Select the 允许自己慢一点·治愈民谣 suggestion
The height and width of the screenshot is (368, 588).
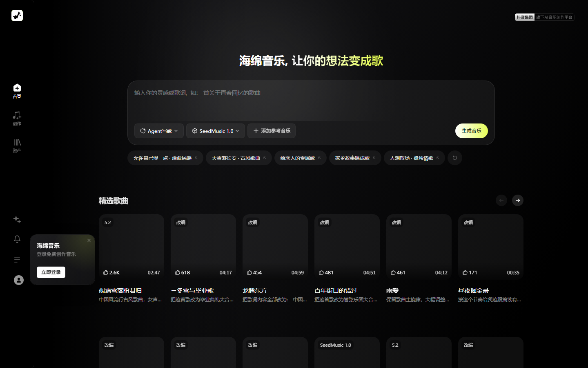click(x=165, y=158)
